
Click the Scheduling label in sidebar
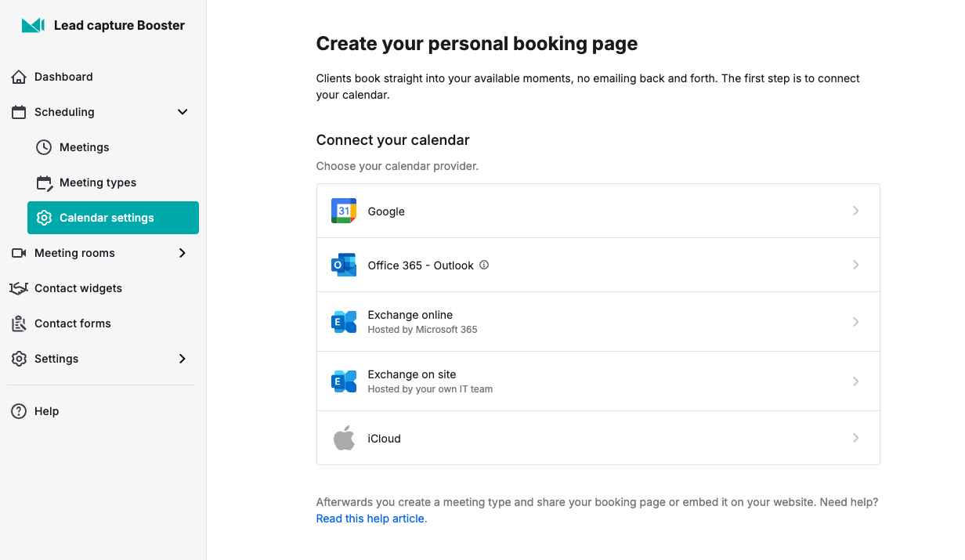click(x=64, y=112)
